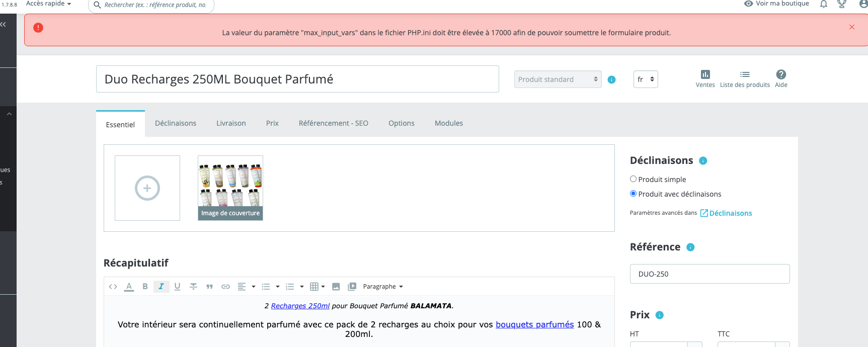Click the insert table icon
868x347 pixels.
coord(314,287)
